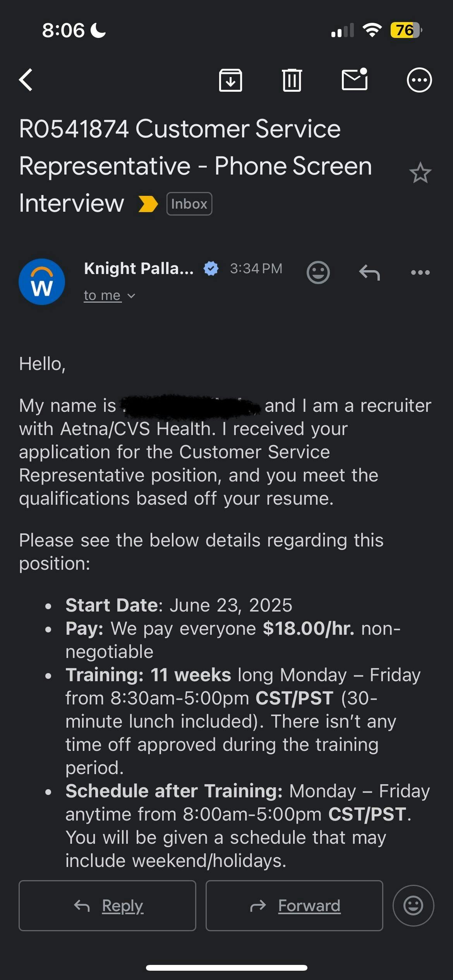Go back to the inbox list
This screenshot has width=453, height=980.
click(26, 80)
